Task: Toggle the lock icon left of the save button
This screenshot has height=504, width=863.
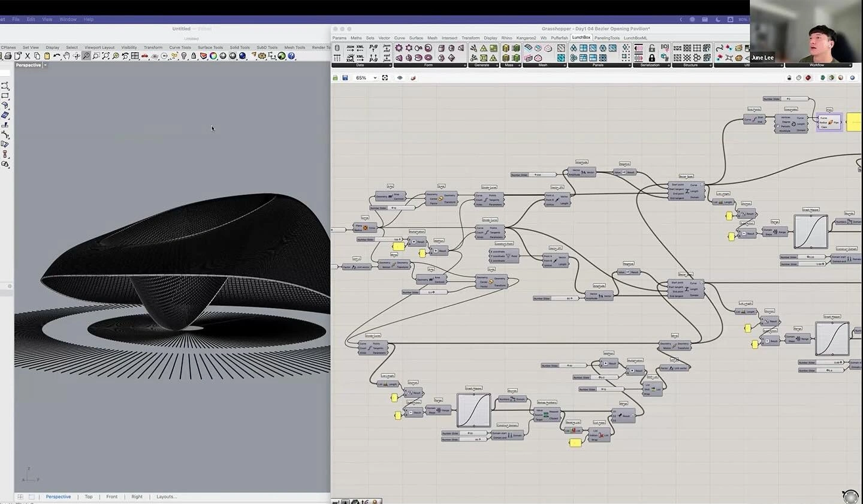Action: [335, 77]
